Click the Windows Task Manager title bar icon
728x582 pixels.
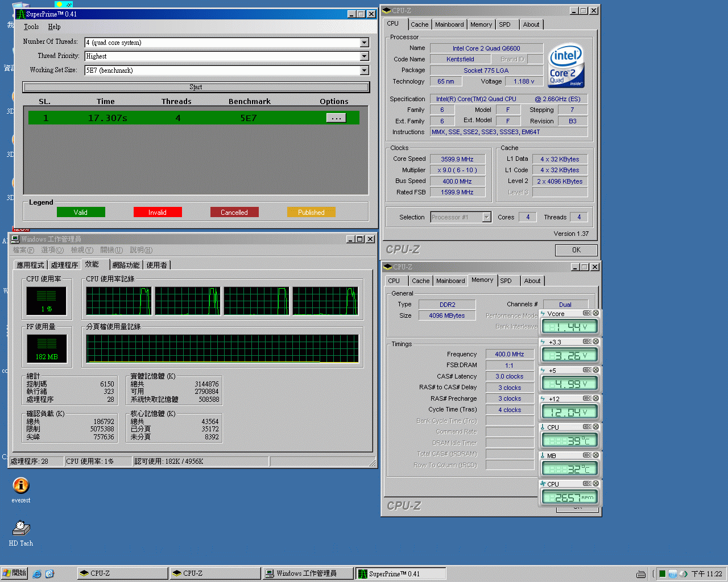15,239
